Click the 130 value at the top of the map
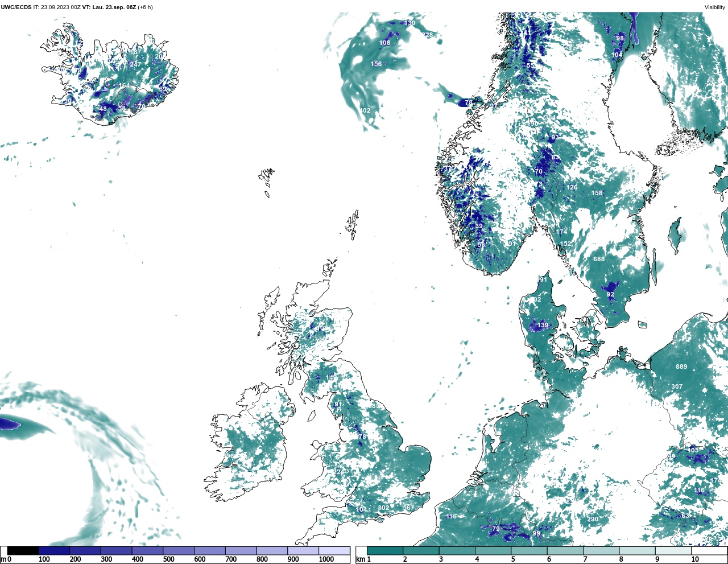This screenshot has height=564, width=728. click(x=409, y=23)
